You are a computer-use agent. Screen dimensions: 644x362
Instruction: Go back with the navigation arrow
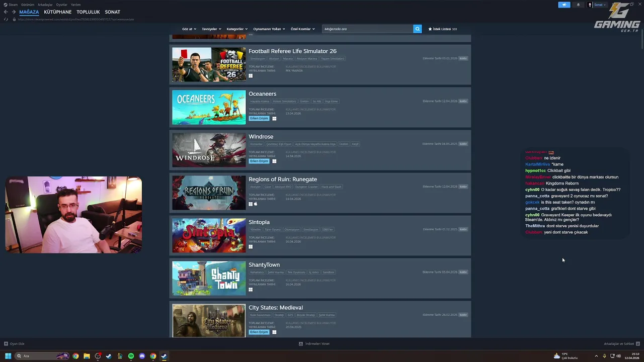tap(6, 12)
